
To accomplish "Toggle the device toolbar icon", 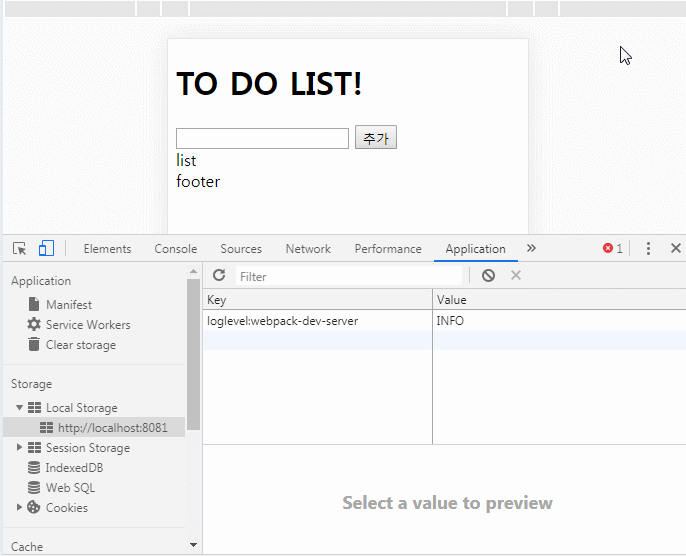I will (46, 248).
